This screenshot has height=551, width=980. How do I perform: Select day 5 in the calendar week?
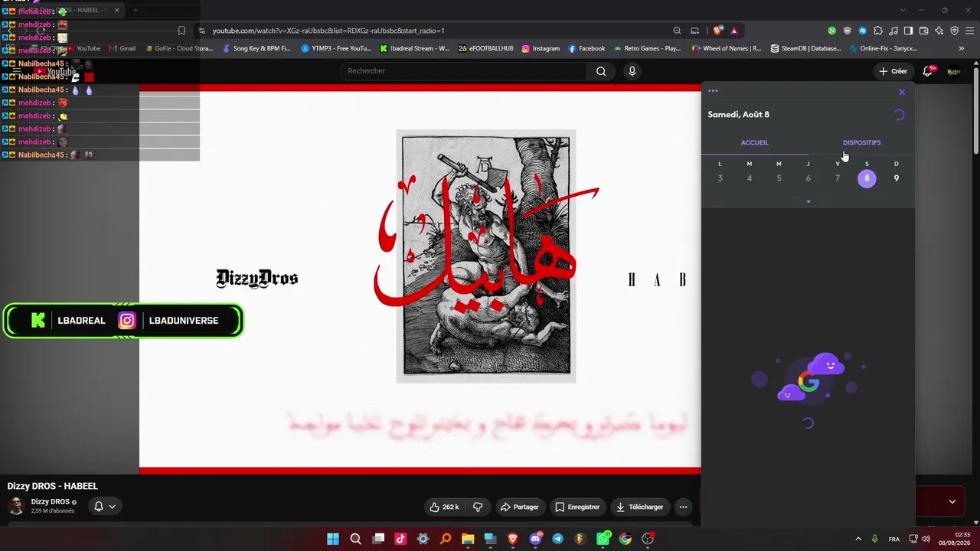point(779,178)
